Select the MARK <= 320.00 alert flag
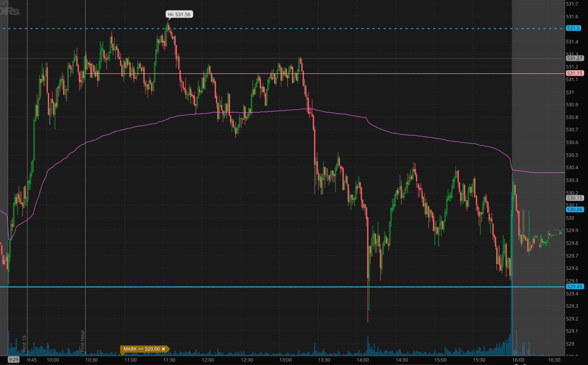Image resolution: width=588 pixels, height=365 pixels. click(142, 349)
